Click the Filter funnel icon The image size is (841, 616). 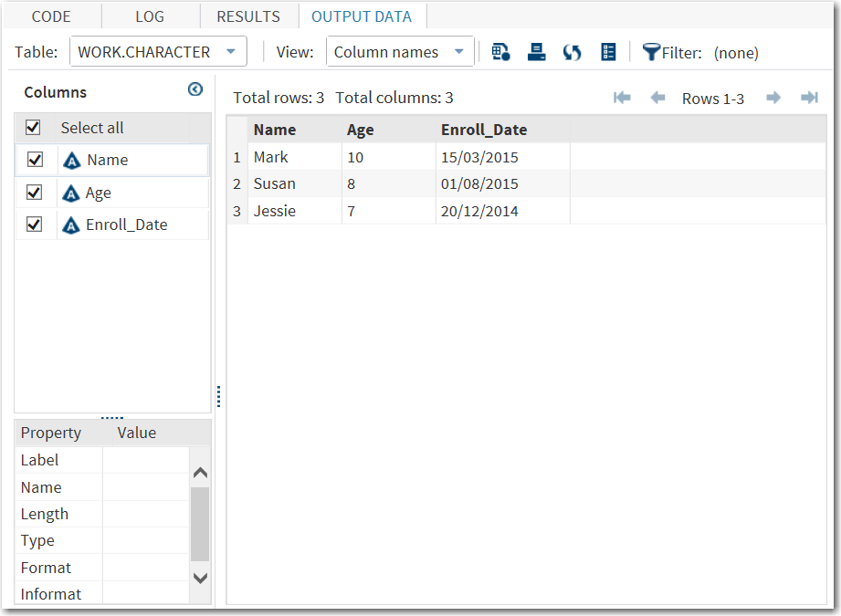650,52
